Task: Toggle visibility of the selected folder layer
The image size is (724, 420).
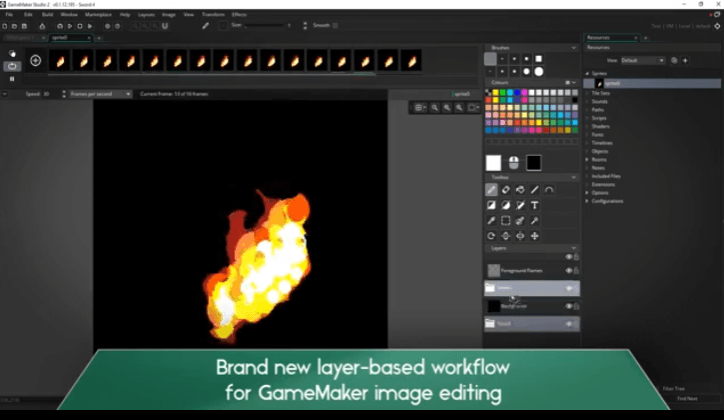Action: [x=569, y=288]
